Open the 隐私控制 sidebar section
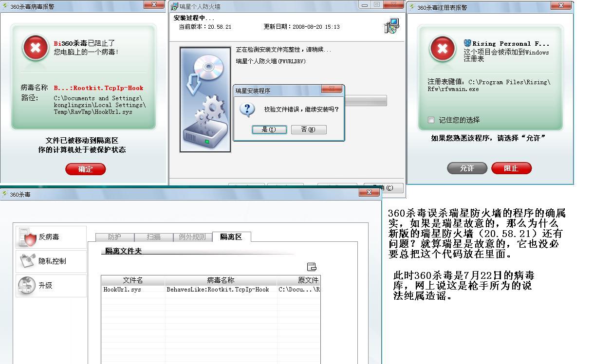Image resolution: width=593 pixels, height=364 pixels. click(x=51, y=261)
